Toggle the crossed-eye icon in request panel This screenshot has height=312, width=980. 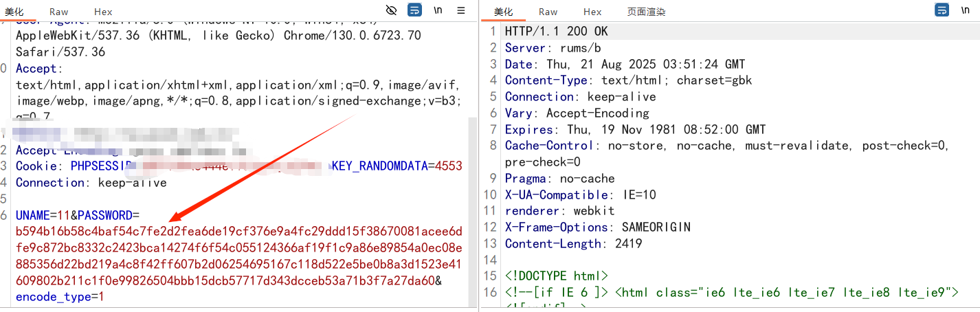(x=392, y=10)
